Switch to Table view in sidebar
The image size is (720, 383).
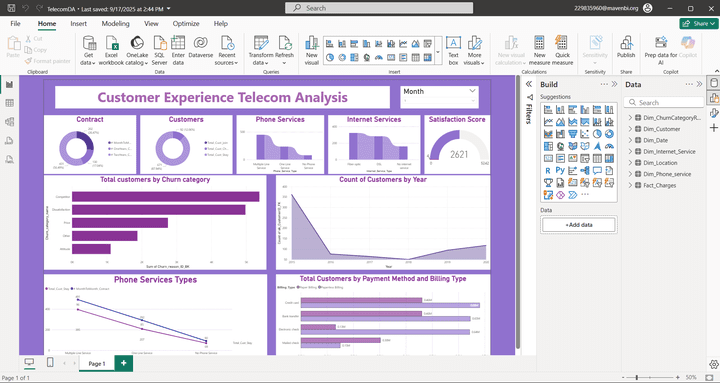[10, 103]
